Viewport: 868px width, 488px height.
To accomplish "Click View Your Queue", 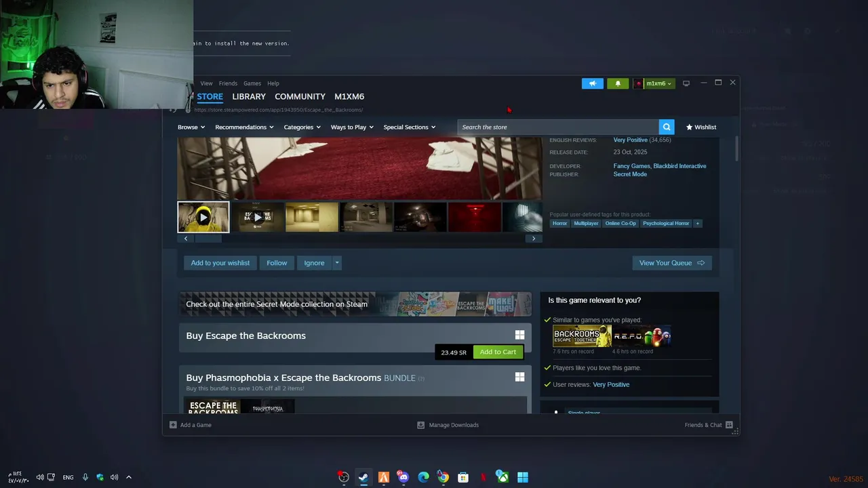I will (672, 263).
